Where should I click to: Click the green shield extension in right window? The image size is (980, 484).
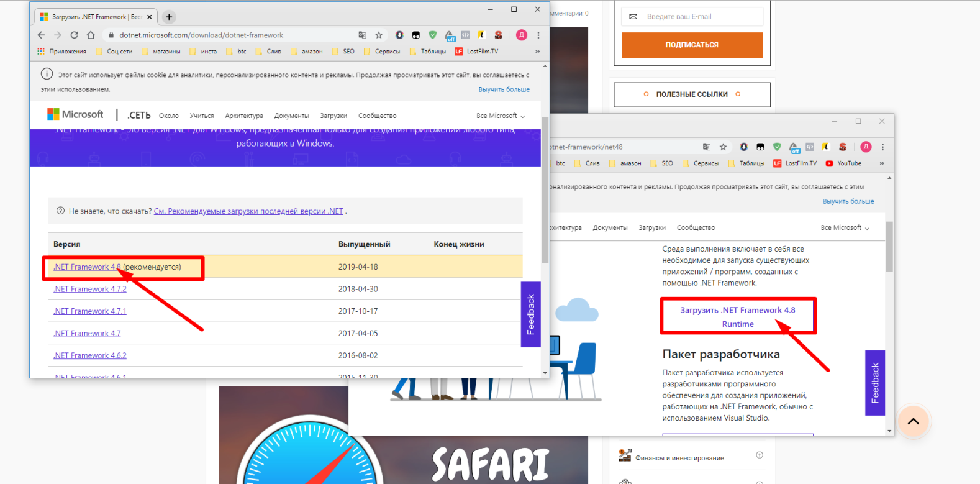click(777, 147)
